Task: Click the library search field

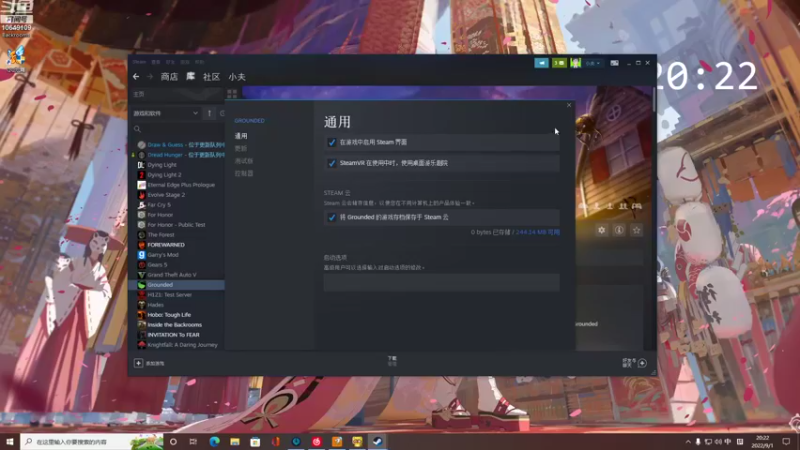Action: [x=178, y=129]
